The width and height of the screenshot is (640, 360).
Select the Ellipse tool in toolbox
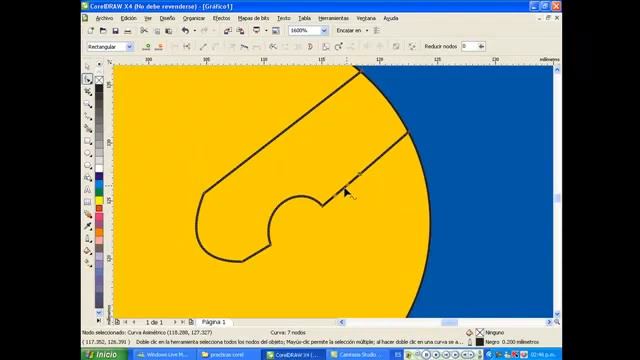pyautogui.click(x=87, y=153)
